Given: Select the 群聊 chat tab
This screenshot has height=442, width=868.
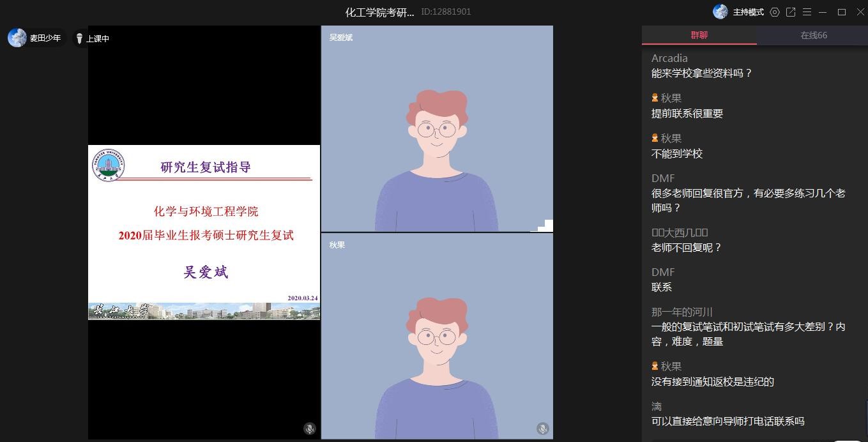Looking at the screenshot, I should click(x=699, y=36).
